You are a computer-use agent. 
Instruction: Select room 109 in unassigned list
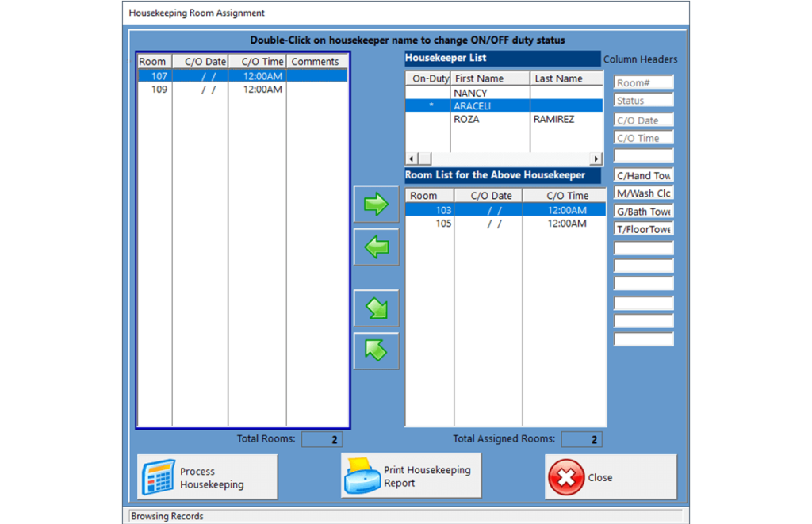coord(243,90)
